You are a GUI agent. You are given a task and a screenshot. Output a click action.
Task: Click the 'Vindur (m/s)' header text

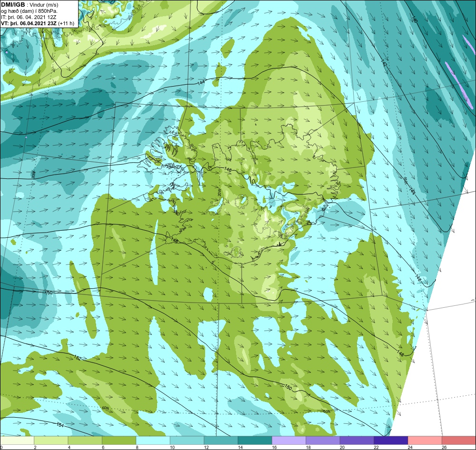(45, 5)
